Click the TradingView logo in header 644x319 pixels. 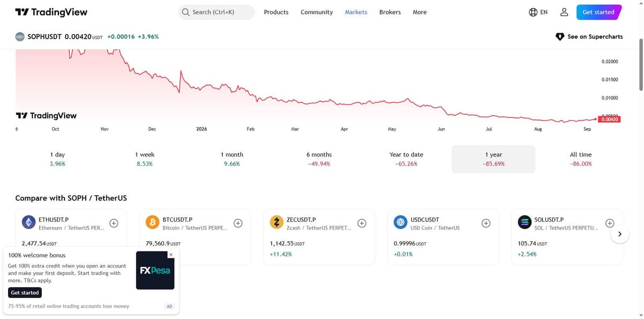point(51,12)
